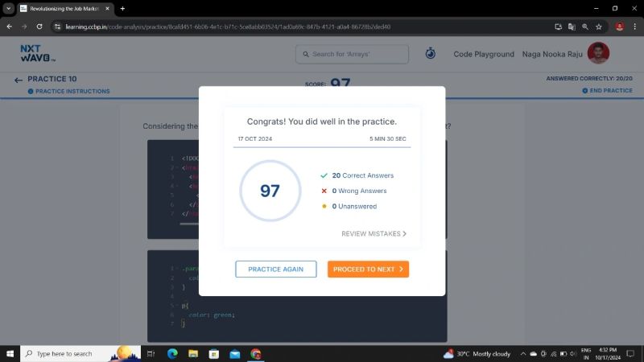Close the current browser tab
The height and width of the screenshot is (362, 644).
[x=108, y=9]
